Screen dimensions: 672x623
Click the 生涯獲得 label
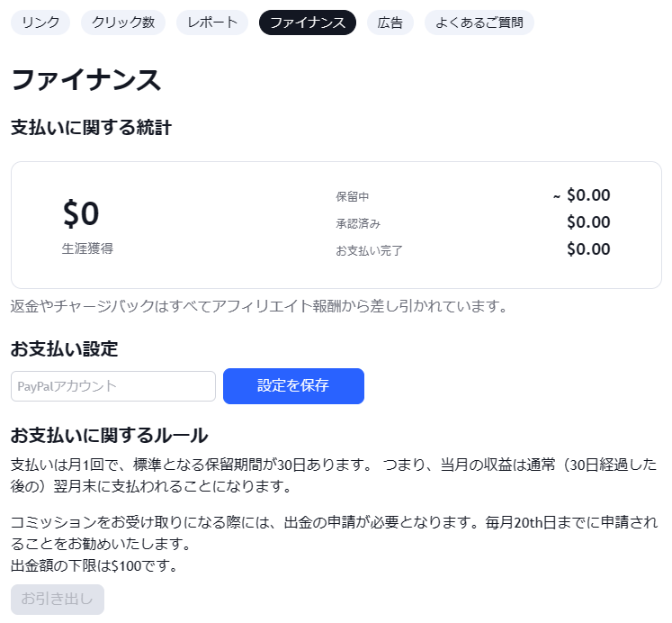pyautogui.click(x=87, y=248)
